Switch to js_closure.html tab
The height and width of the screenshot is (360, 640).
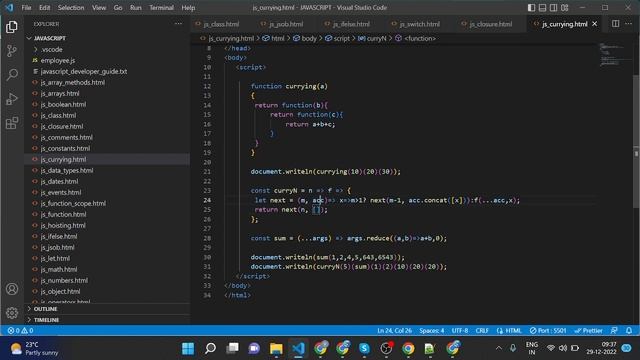click(x=491, y=24)
